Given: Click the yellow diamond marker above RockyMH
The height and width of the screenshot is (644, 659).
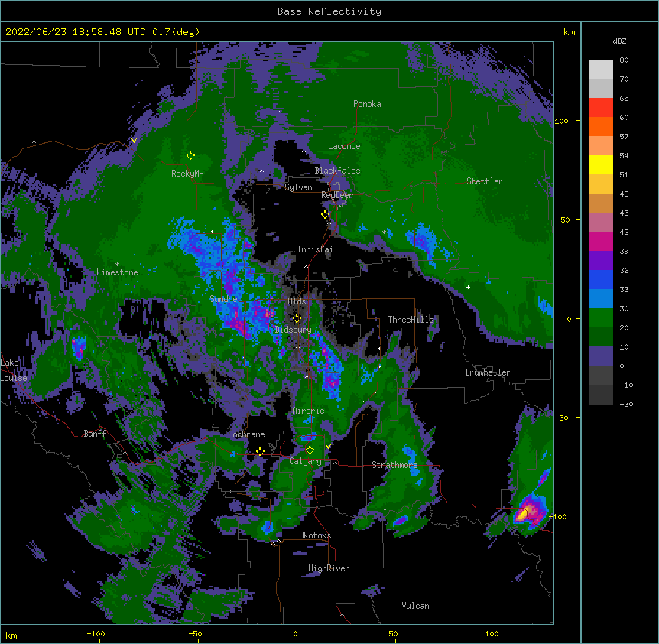Looking at the screenshot, I should 190,156.
